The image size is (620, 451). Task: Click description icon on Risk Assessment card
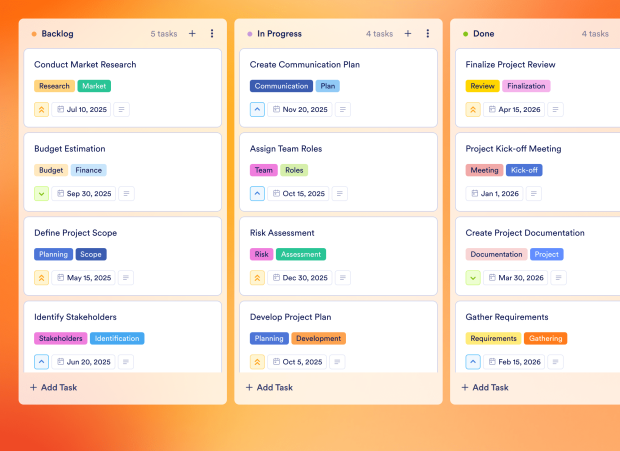coord(343,278)
